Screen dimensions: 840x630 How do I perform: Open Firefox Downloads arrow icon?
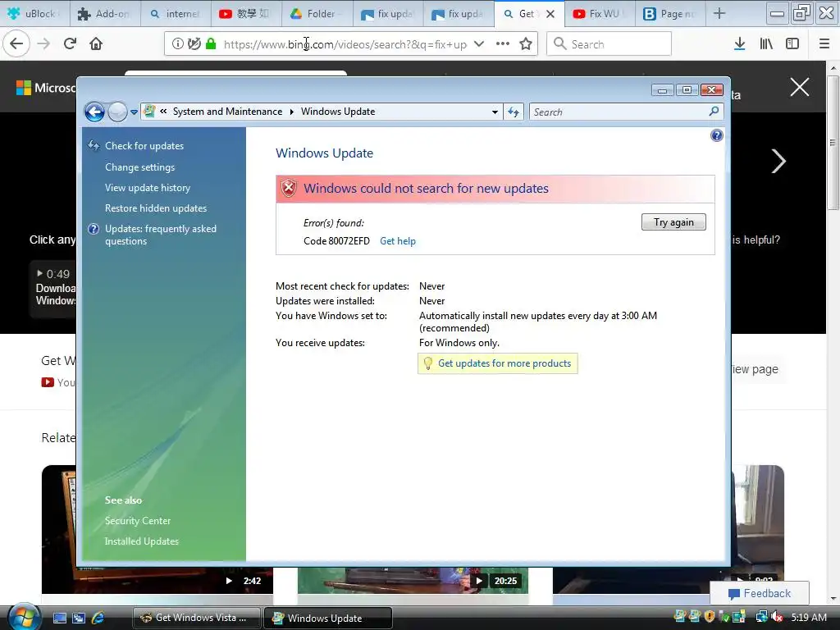click(740, 44)
